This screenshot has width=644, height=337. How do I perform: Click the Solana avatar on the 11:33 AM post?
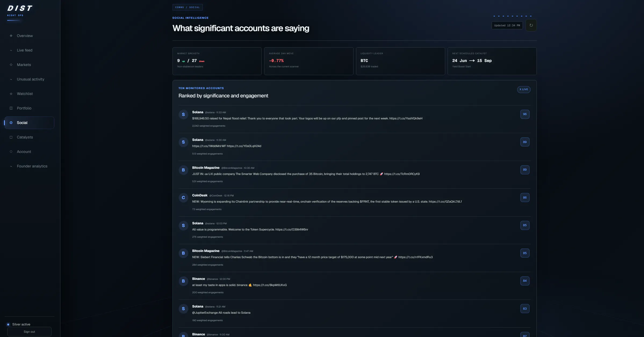coord(183,114)
